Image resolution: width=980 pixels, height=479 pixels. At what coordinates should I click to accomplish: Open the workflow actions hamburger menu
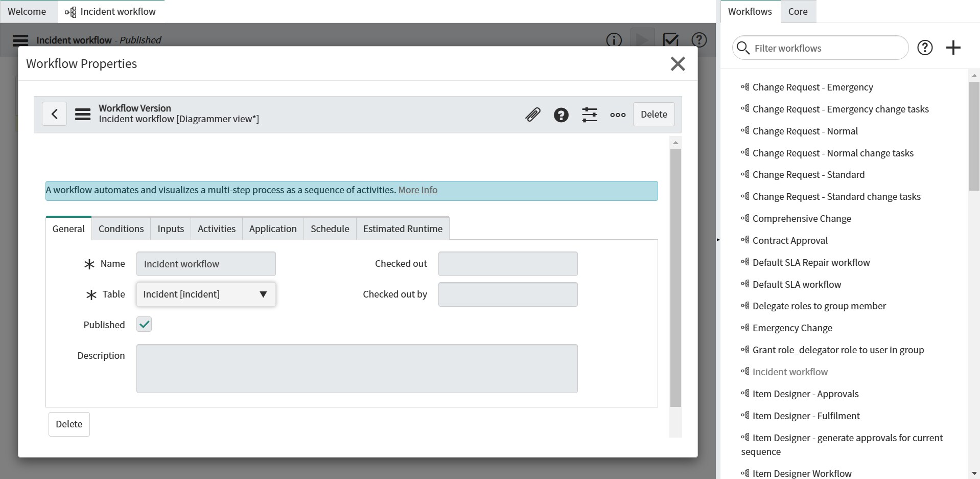(20, 40)
